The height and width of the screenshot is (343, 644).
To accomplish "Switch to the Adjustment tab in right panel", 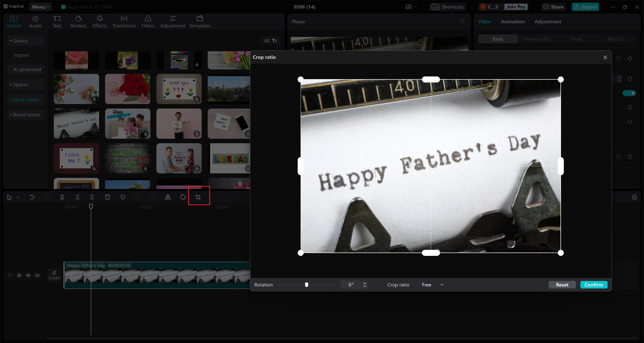I will point(548,22).
